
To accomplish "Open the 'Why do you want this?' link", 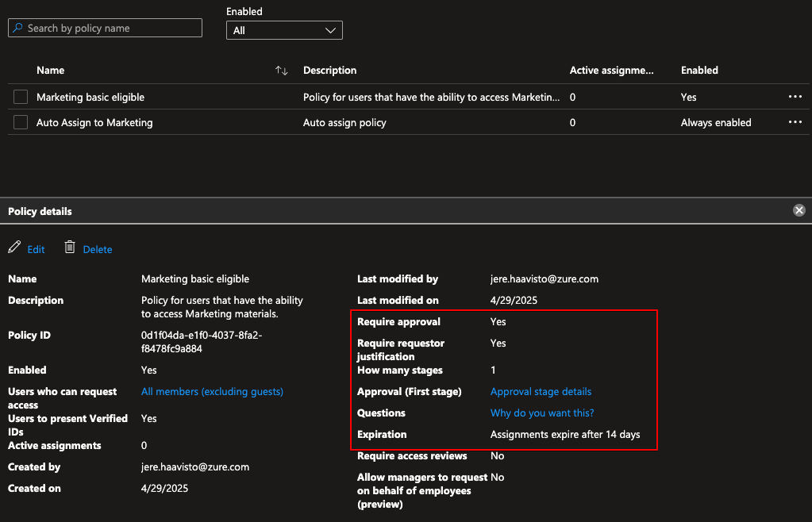I will point(542,413).
